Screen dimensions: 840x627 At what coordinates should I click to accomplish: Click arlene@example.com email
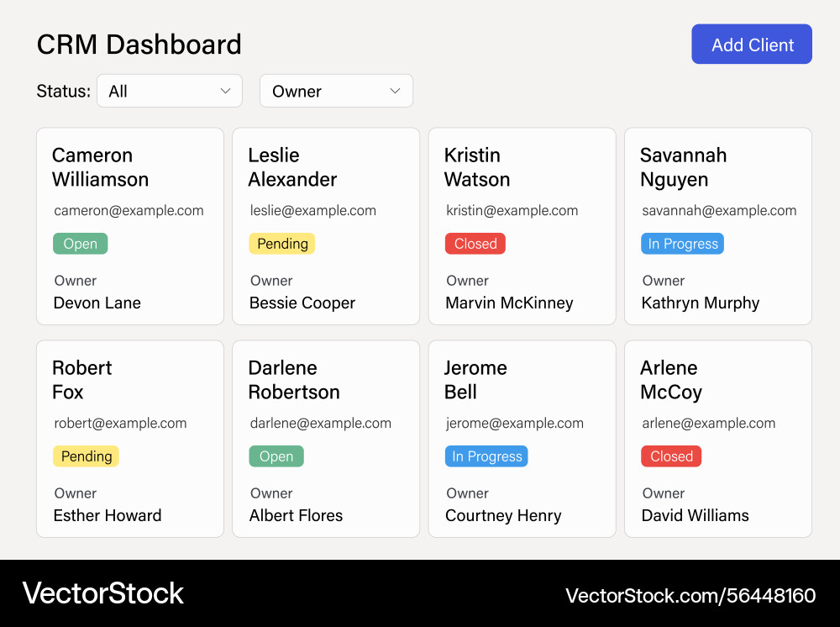pyautogui.click(x=708, y=424)
